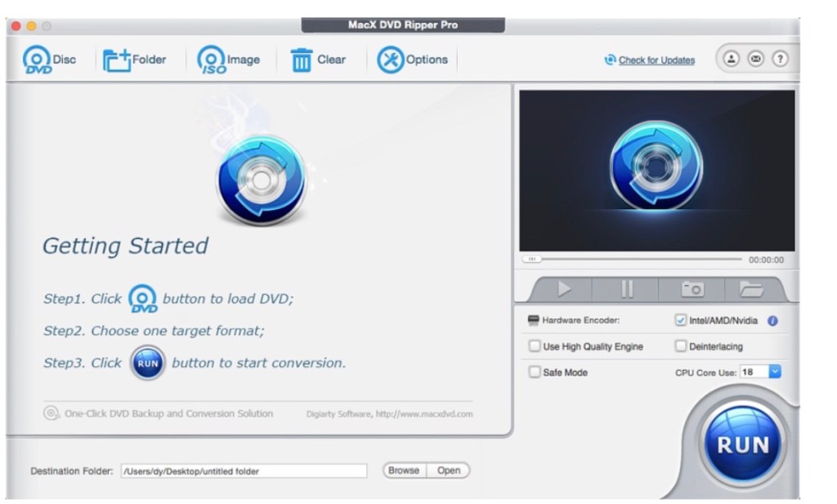The height and width of the screenshot is (504, 837).
Task: Click the "Getting Started" heading
Action: (125, 246)
